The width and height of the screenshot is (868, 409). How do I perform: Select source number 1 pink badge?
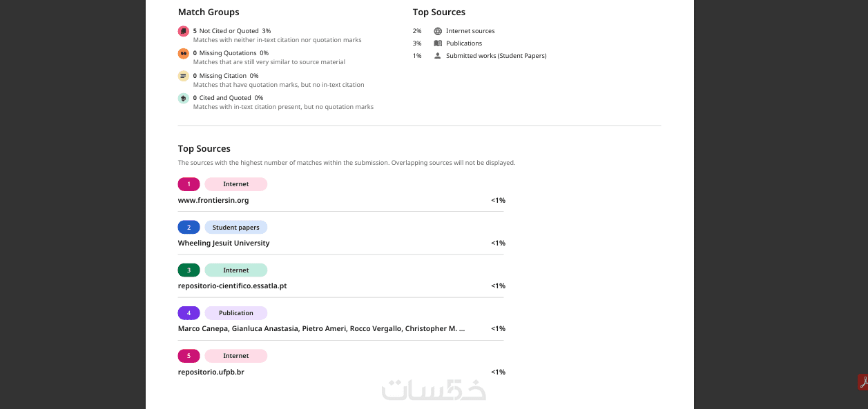tap(189, 184)
